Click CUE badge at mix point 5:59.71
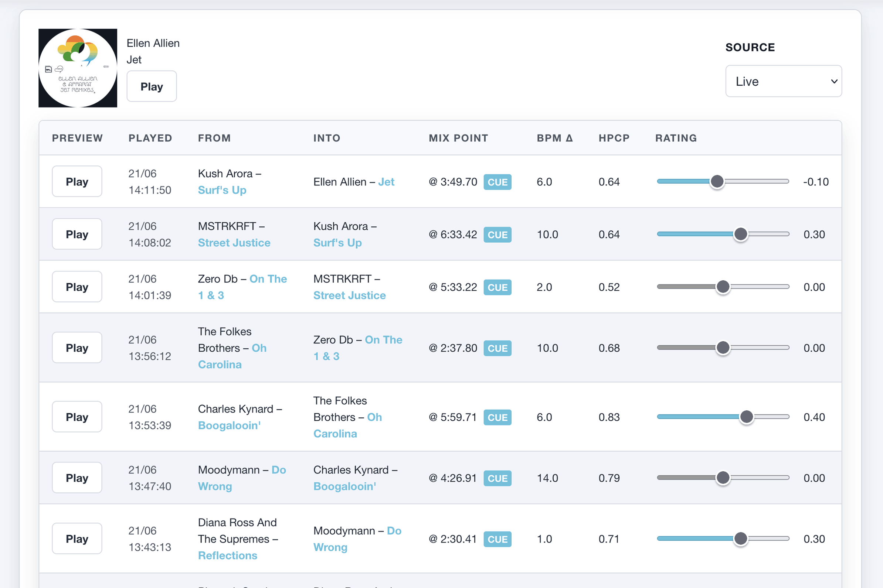The width and height of the screenshot is (883, 588). click(497, 417)
